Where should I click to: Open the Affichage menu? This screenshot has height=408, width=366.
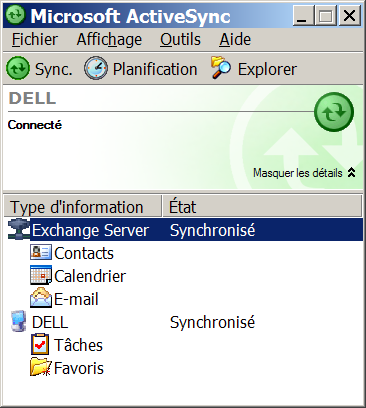click(109, 40)
